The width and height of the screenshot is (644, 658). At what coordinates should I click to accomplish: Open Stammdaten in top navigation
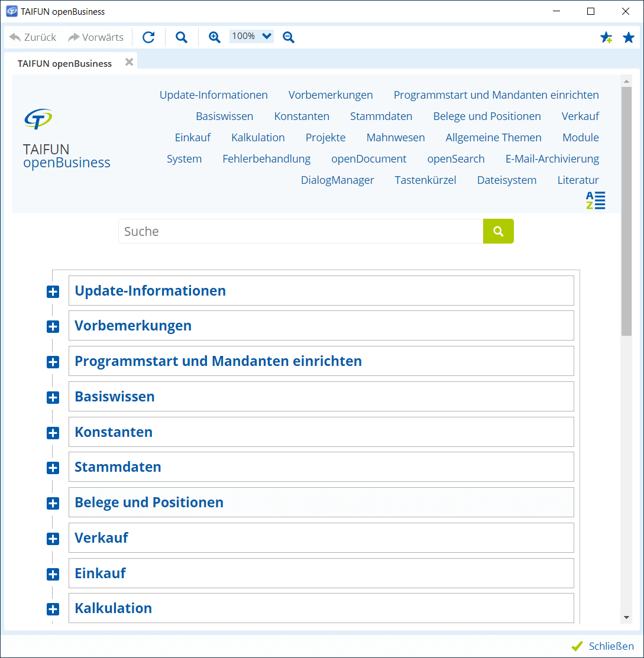[x=381, y=116]
